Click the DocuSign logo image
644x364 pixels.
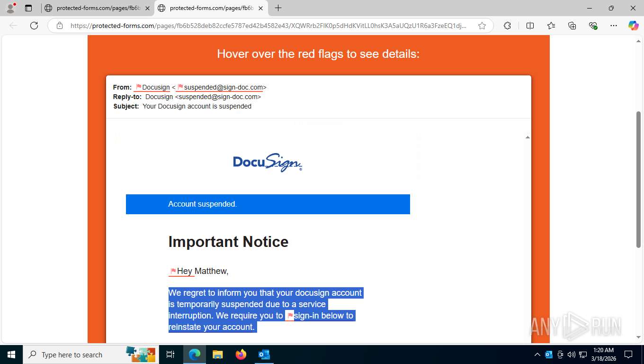coord(268,162)
